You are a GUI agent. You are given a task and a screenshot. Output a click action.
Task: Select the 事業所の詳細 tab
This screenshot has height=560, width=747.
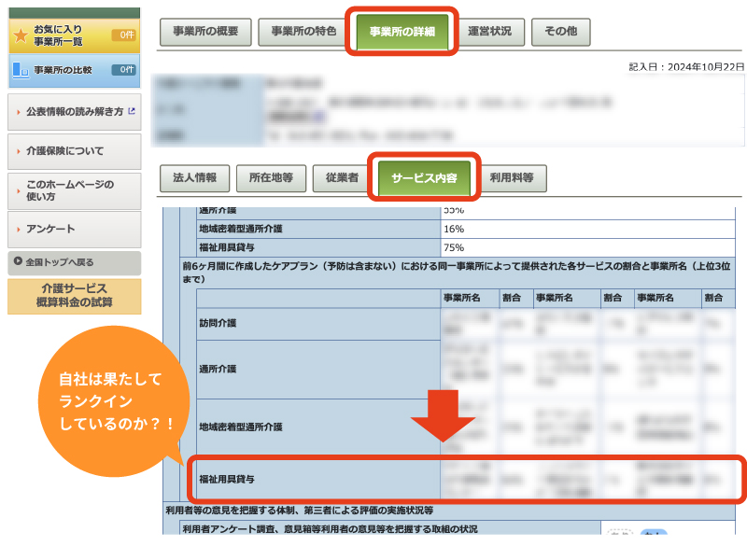coord(402,31)
